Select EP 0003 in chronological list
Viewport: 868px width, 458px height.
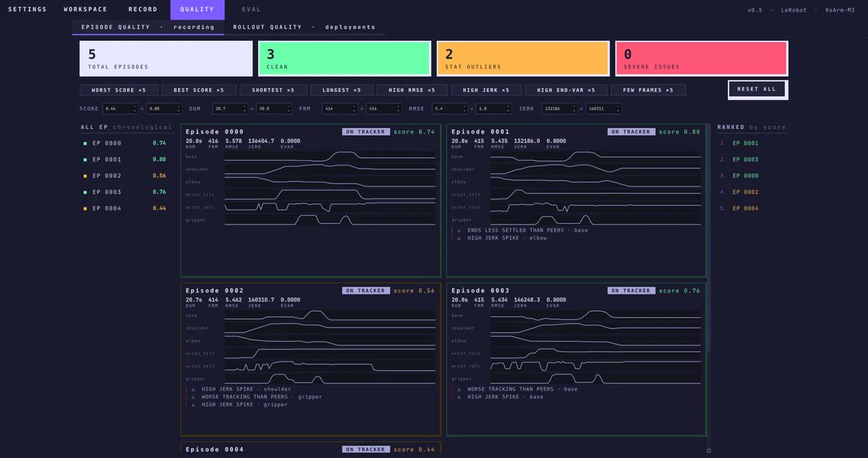point(126,192)
